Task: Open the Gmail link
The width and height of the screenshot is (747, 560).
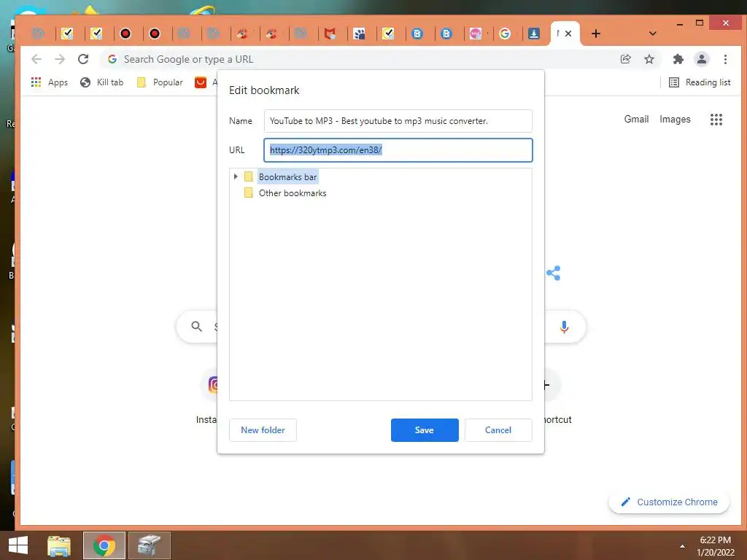Action: [636, 119]
